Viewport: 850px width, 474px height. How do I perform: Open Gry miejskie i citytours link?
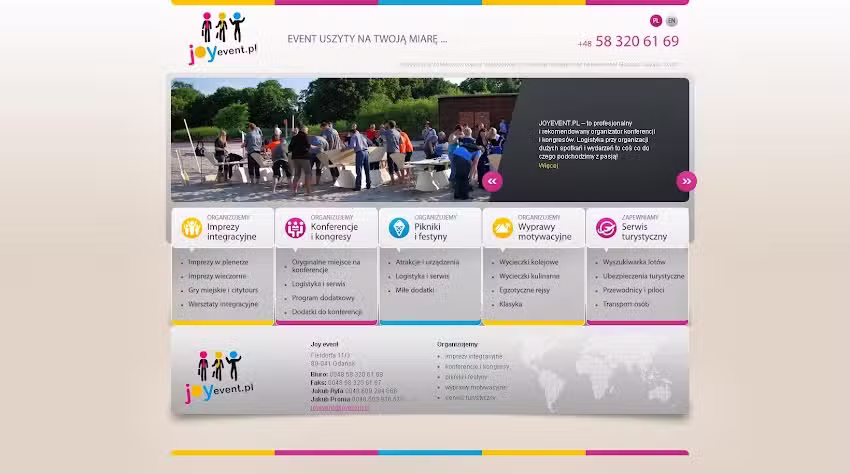pos(223,290)
